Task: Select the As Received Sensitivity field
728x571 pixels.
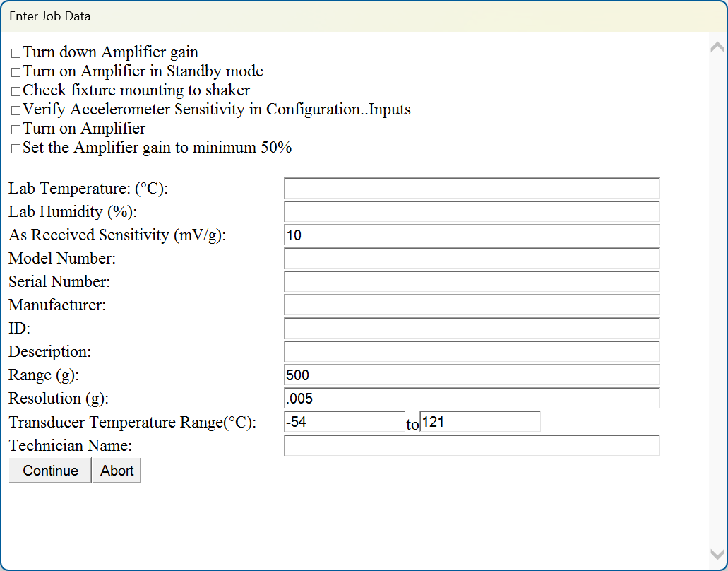Action: point(471,235)
